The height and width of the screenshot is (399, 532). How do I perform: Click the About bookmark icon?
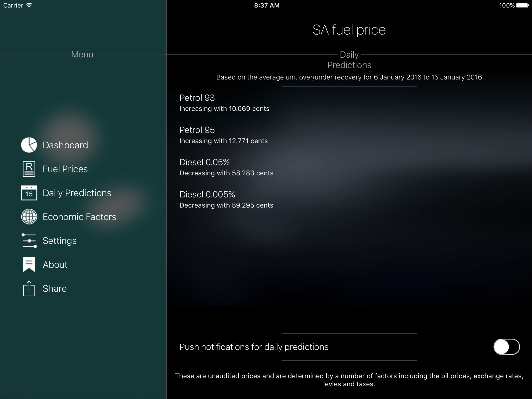click(29, 264)
